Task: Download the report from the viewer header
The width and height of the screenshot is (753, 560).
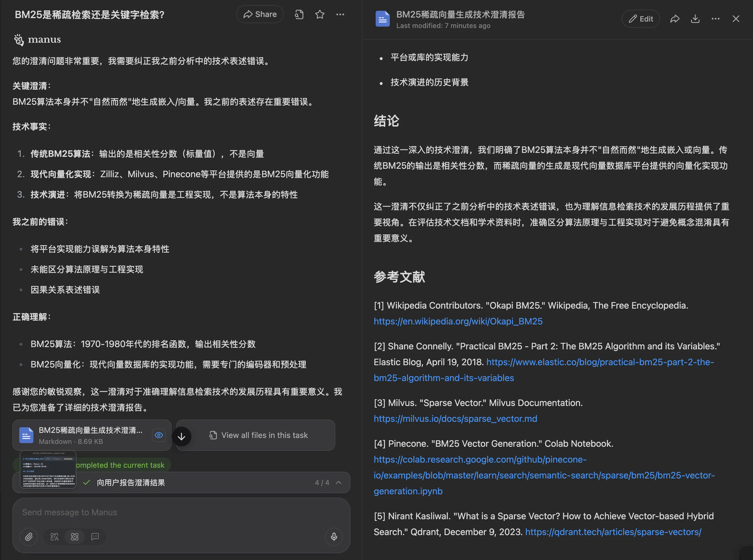Action: click(x=695, y=19)
